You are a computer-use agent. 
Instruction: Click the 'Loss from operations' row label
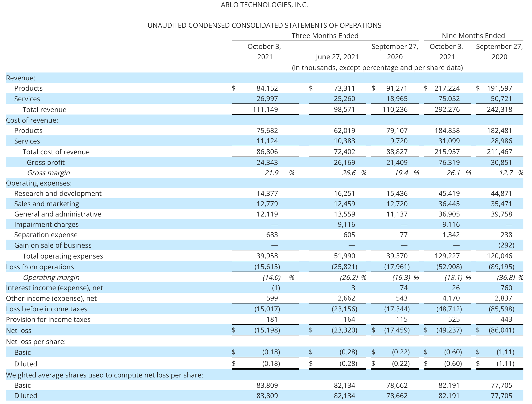coord(40,267)
